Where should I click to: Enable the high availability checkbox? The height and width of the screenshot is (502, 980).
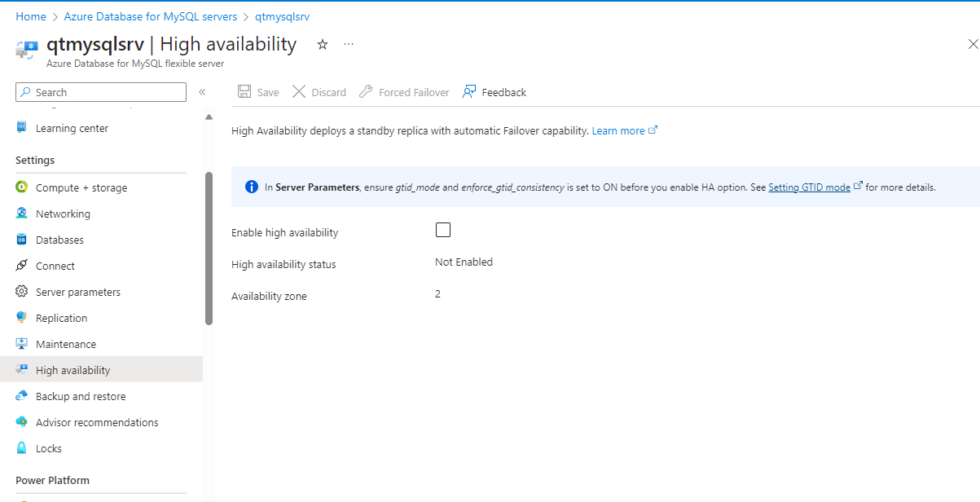442,229
